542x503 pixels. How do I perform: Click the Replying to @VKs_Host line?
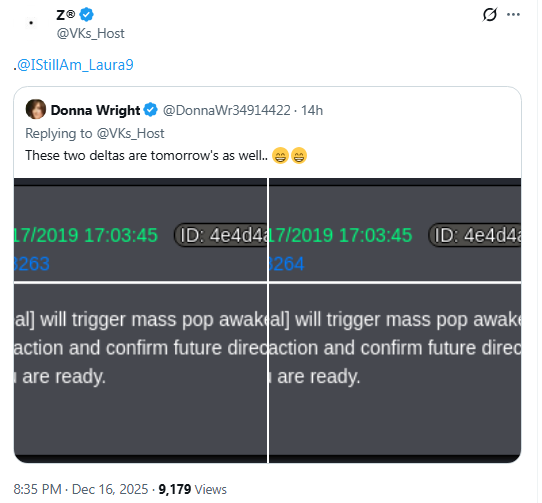95,133
